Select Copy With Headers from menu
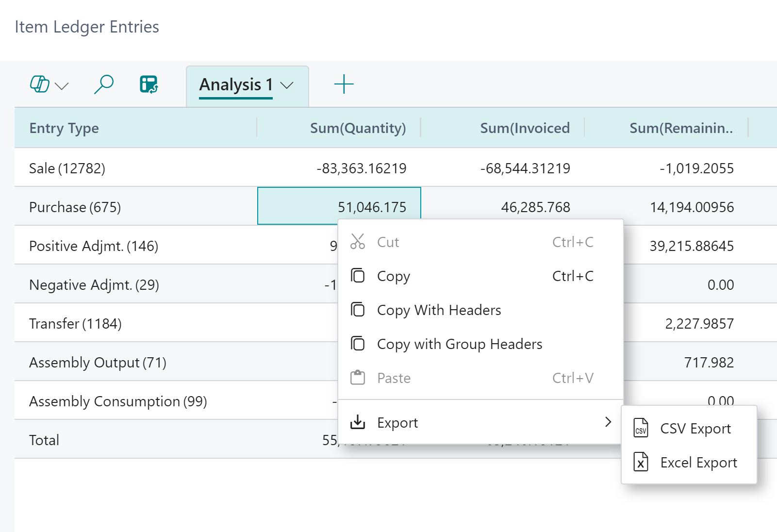This screenshot has width=777, height=532. click(438, 310)
